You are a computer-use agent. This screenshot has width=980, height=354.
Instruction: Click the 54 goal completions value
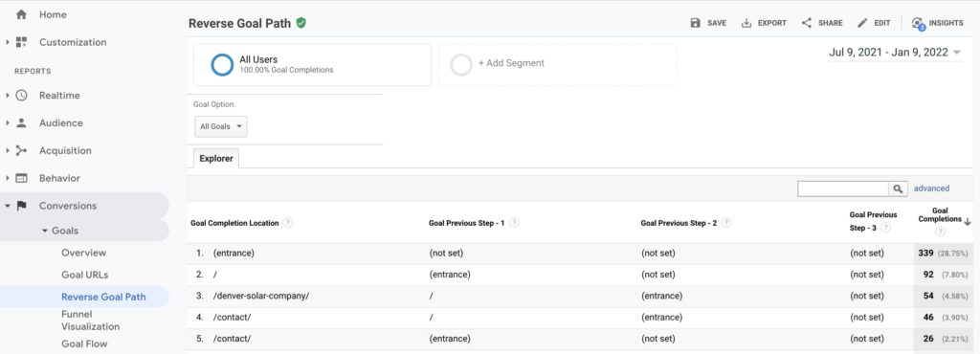(x=928, y=296)
